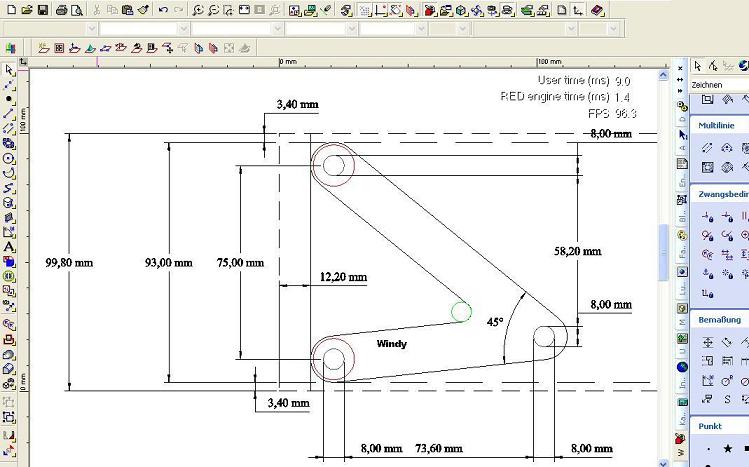
Task: Select the Windy text label in the drawing
Action: pos(391,343)
